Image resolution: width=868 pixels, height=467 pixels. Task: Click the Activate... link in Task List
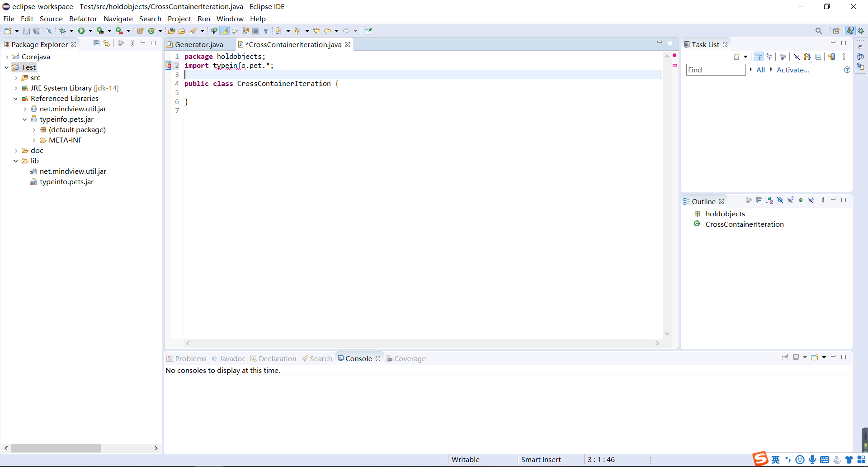(793, 70)
